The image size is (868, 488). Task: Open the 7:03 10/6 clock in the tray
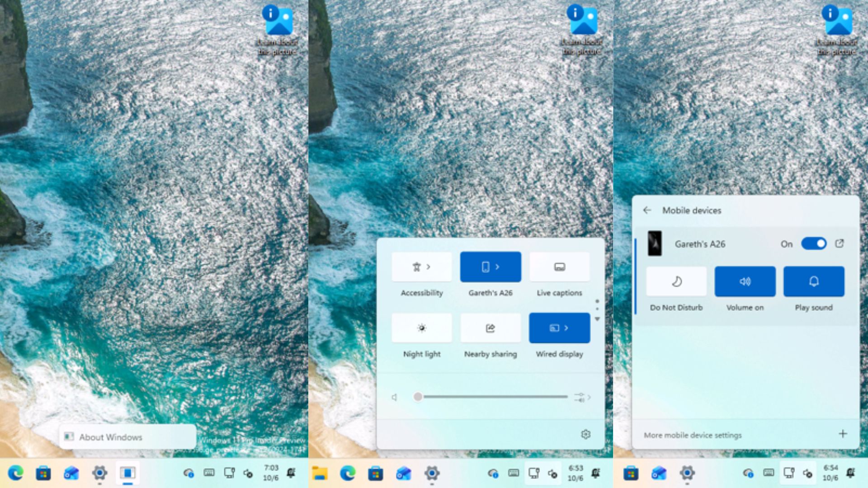coord(271,473)
